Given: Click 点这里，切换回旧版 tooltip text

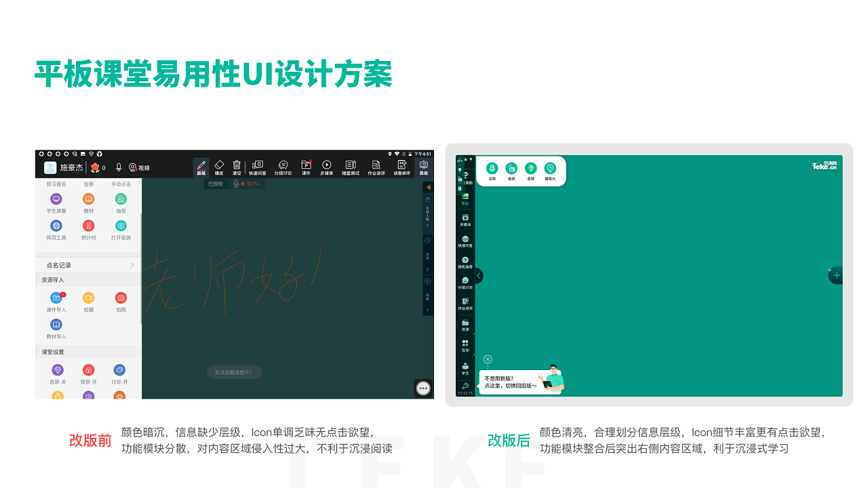Looking at the screenshot, I should tap(511, 386).
